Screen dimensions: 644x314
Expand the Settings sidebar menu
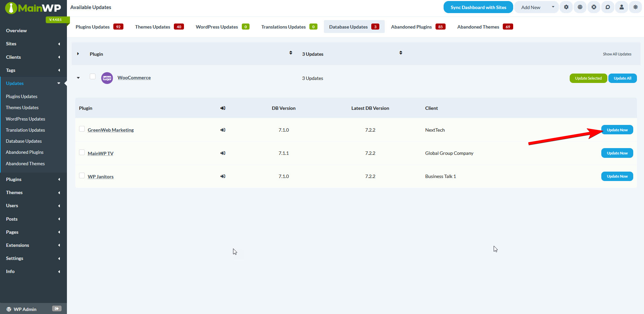tap(59, 259)
